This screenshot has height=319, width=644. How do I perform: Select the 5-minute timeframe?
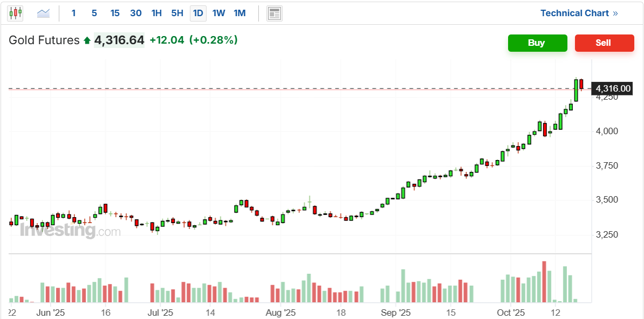pos(94,13)
